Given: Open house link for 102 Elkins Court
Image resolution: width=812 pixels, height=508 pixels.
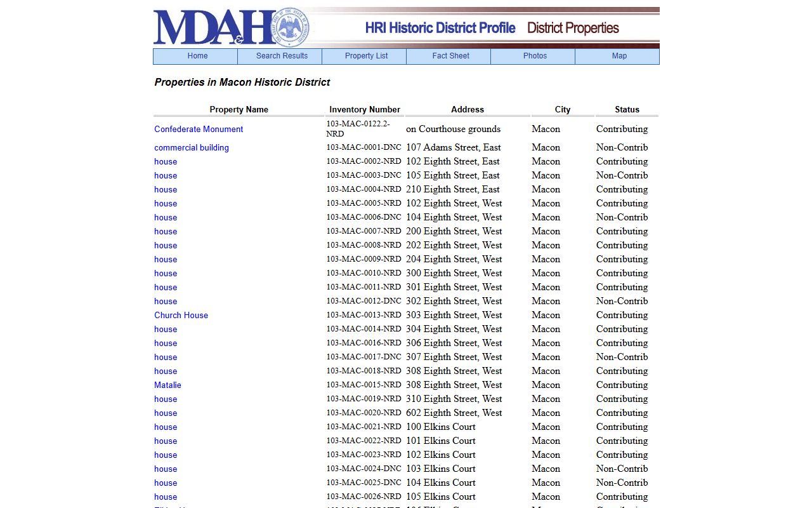Looking at the screenshot, I should 166,455.
